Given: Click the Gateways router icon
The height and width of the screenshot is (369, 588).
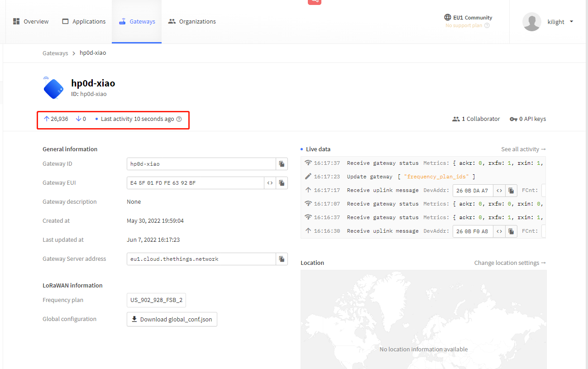Looking at the screenshot, I should click(x=123, y=21).
